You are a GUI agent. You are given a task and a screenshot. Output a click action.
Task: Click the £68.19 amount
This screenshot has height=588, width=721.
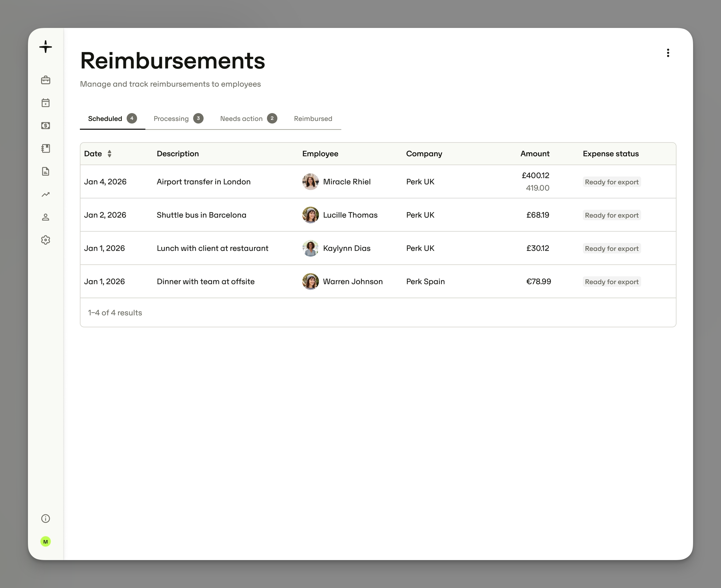(x=538, y=215)
